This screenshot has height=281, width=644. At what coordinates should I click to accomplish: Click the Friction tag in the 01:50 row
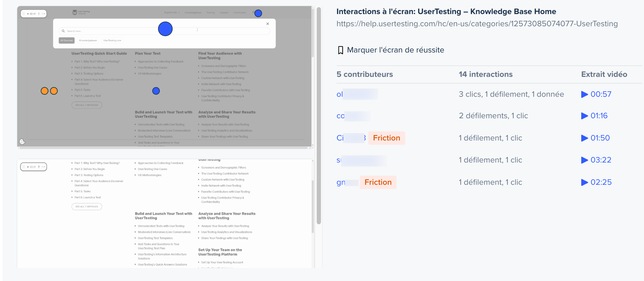(x=386, y=138)
